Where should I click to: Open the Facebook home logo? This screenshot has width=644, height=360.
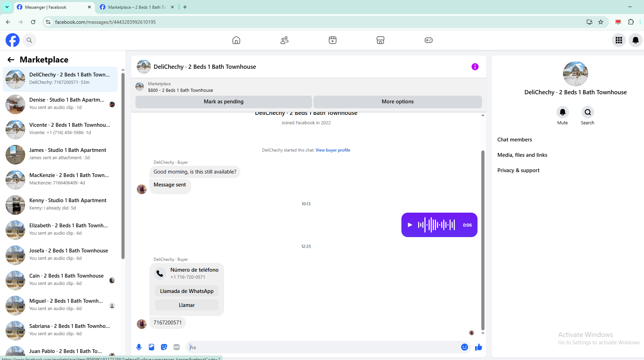(x=13, y=40)
